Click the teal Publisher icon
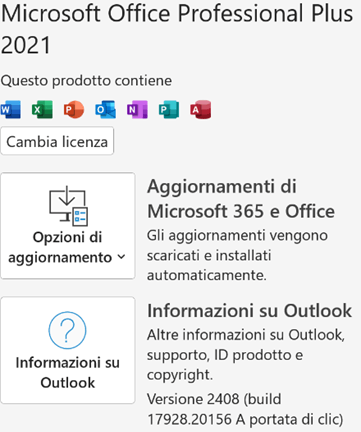361x432 pixels. coord(169,109)
